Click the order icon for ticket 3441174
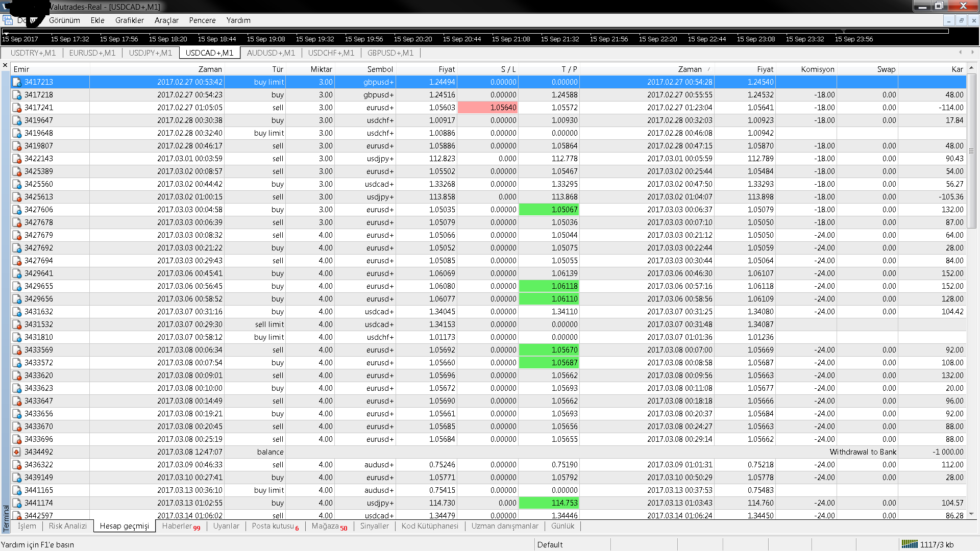980x551 pixels. [x=17, y=503]
